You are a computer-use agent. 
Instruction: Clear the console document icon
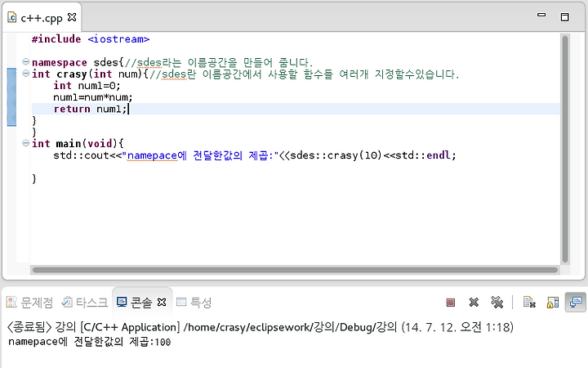click(x=529, y=303)
